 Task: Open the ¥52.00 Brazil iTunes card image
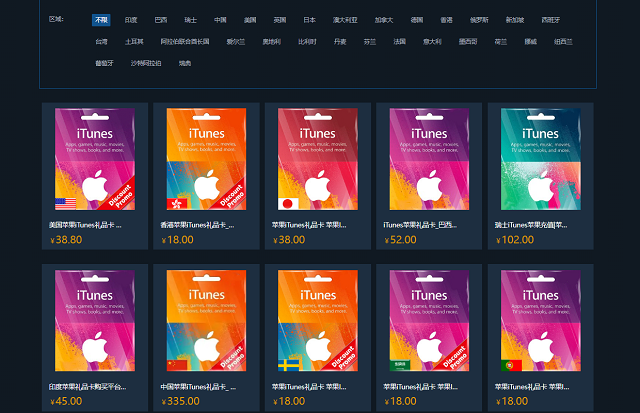tap(429, 159)
